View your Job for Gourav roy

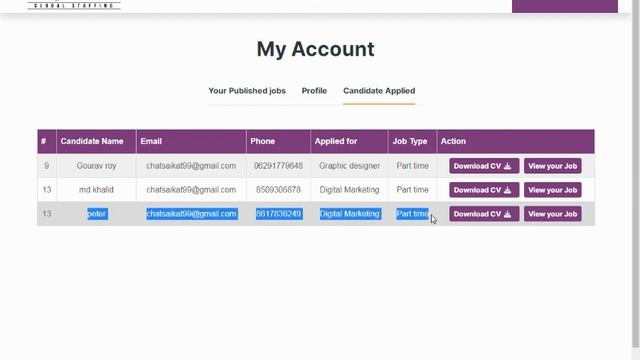pos(553,166)
